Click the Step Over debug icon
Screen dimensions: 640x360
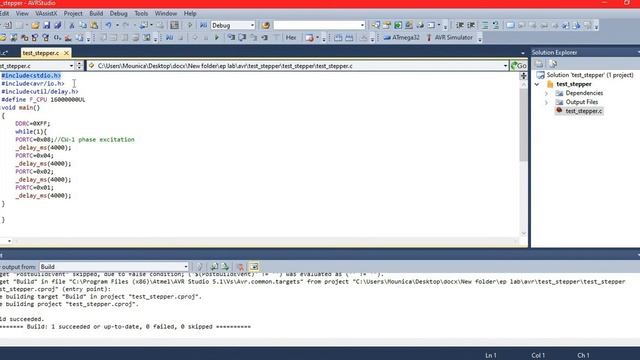click(242, 38)
